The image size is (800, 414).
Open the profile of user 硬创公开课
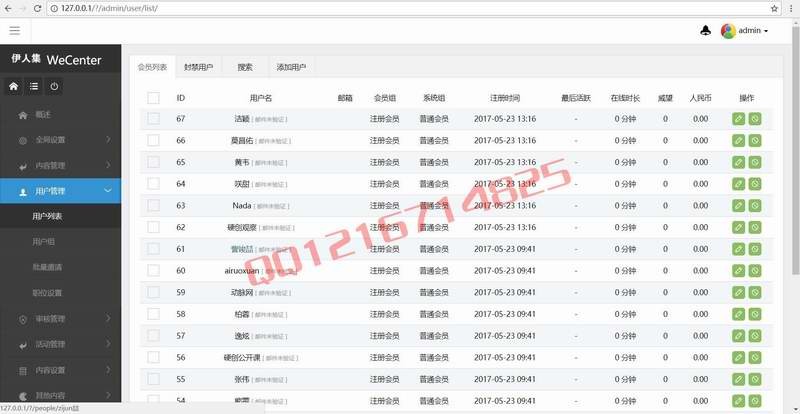click(x=243, y=357)
